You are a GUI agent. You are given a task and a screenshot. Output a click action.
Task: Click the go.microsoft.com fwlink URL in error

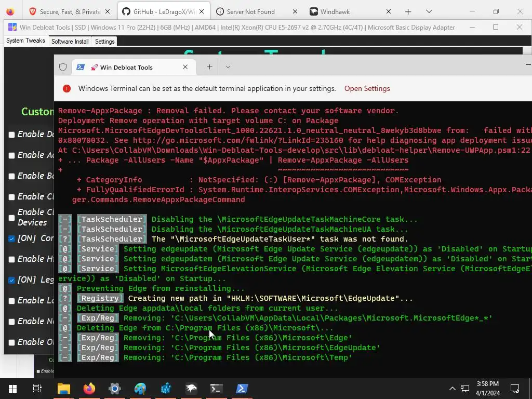tap(238, 140)
